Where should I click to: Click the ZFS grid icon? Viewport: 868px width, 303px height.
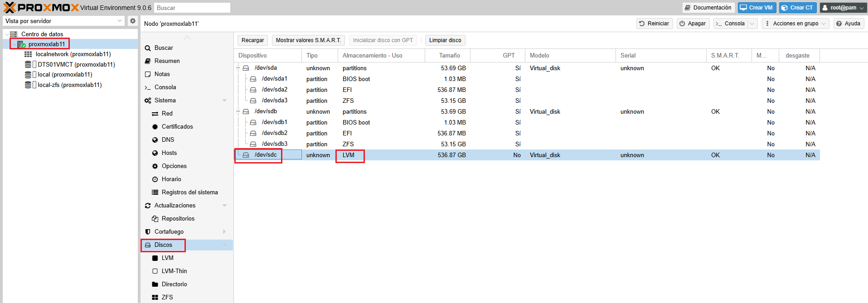coord(155,298)
